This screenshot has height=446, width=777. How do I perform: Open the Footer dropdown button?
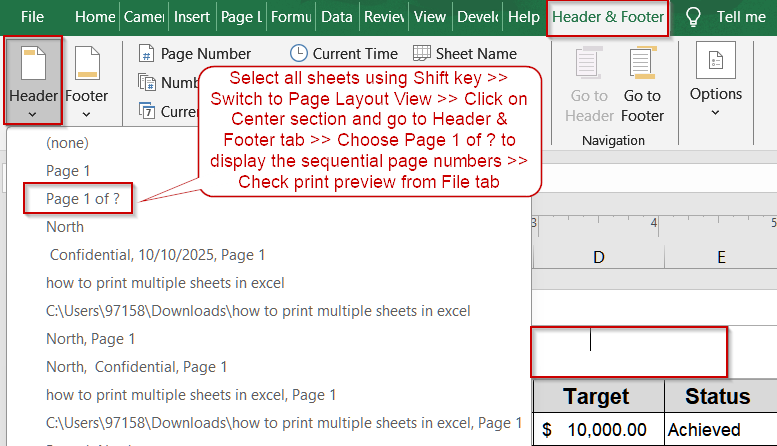[x=86, y=82]
